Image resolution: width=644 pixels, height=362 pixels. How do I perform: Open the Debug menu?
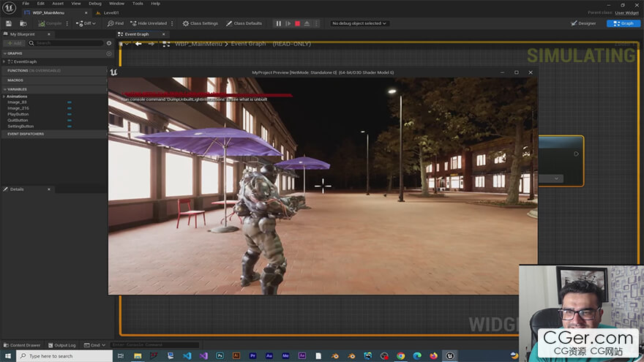(x=95, y=3)
